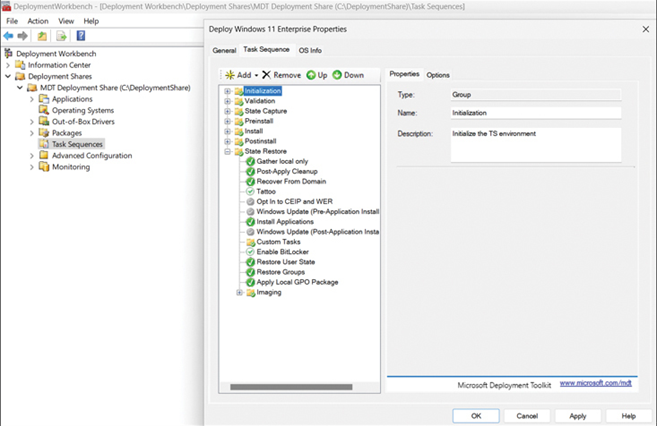Screen dimensions: 657x429
Task: Click the Apply button
Action: click(x=577, y=416)
